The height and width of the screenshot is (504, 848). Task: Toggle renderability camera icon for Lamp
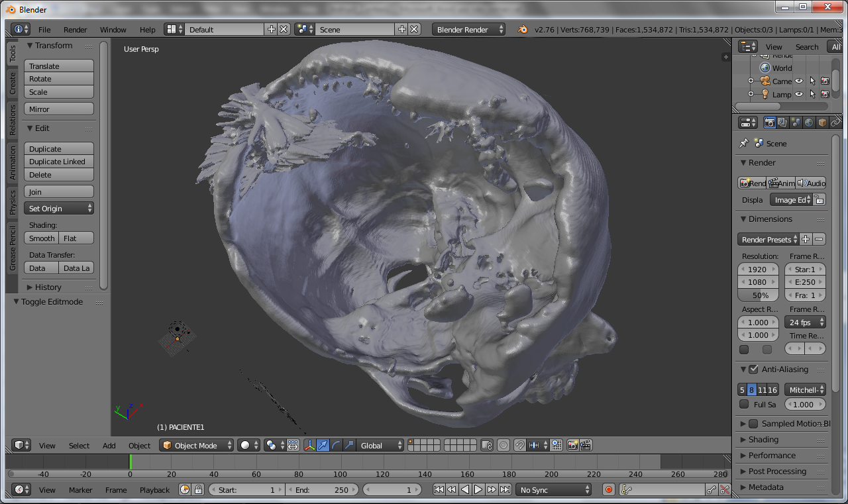pos(825,94)
